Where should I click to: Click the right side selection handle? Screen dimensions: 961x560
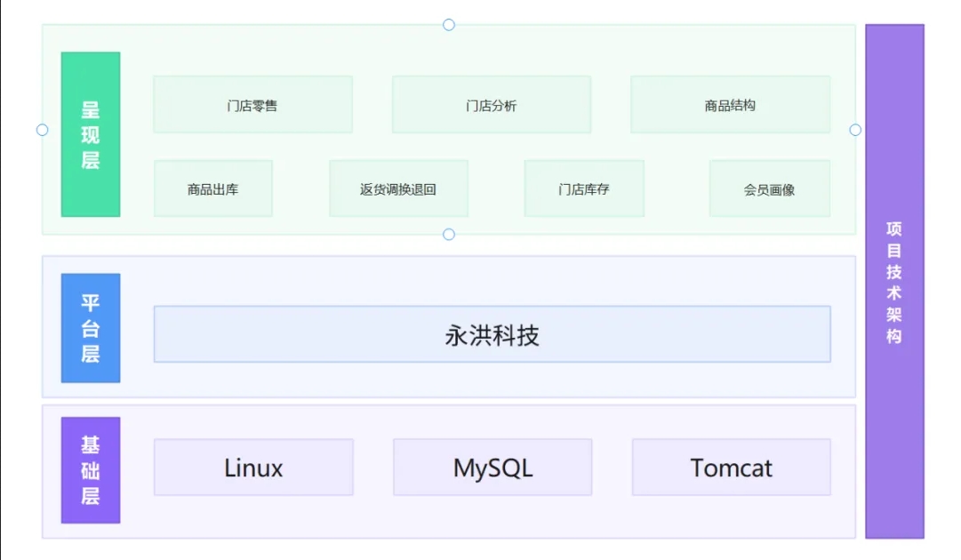point(855,130)
